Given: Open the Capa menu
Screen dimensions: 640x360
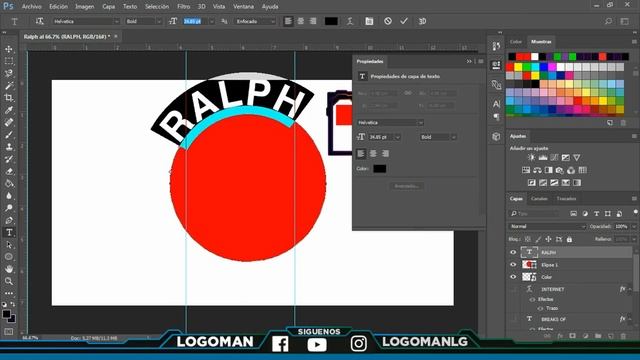Looking at the screenshot, I should coord(108,7).
